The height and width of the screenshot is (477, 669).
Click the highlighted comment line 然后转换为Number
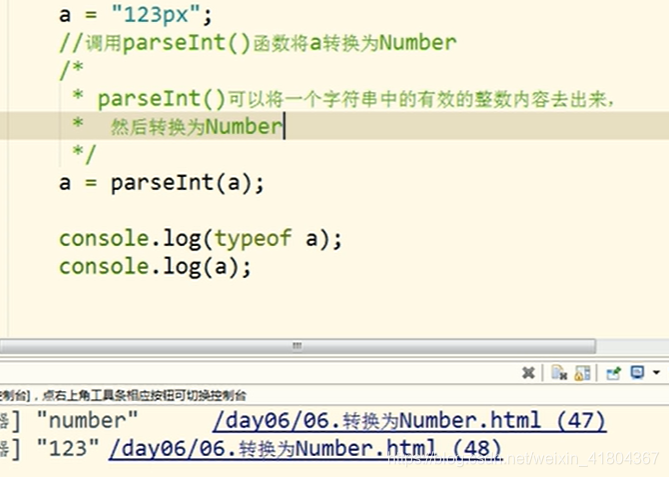[177, 126]
